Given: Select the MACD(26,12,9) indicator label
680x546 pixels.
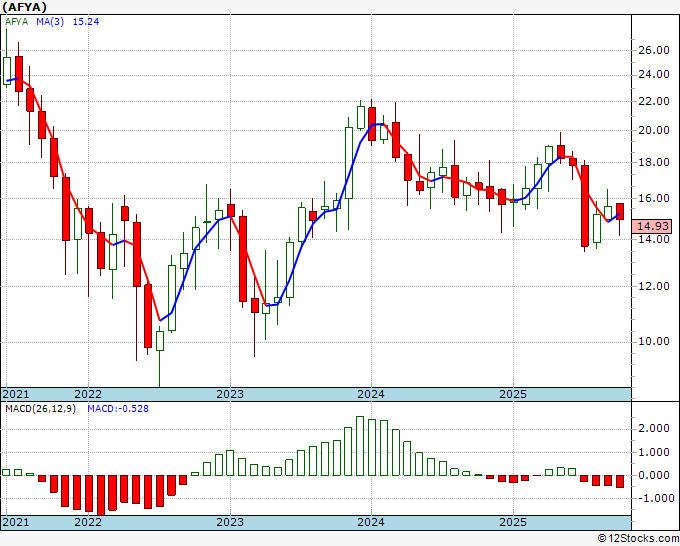Looking at the screenshot, I should click(40, 409).
